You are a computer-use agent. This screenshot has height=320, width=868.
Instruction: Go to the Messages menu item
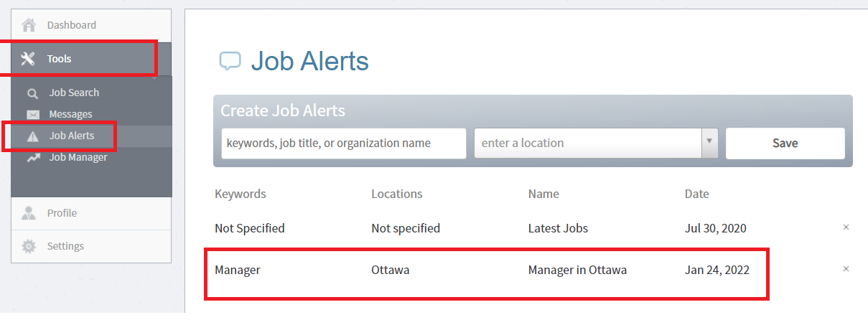click(70, 114)
